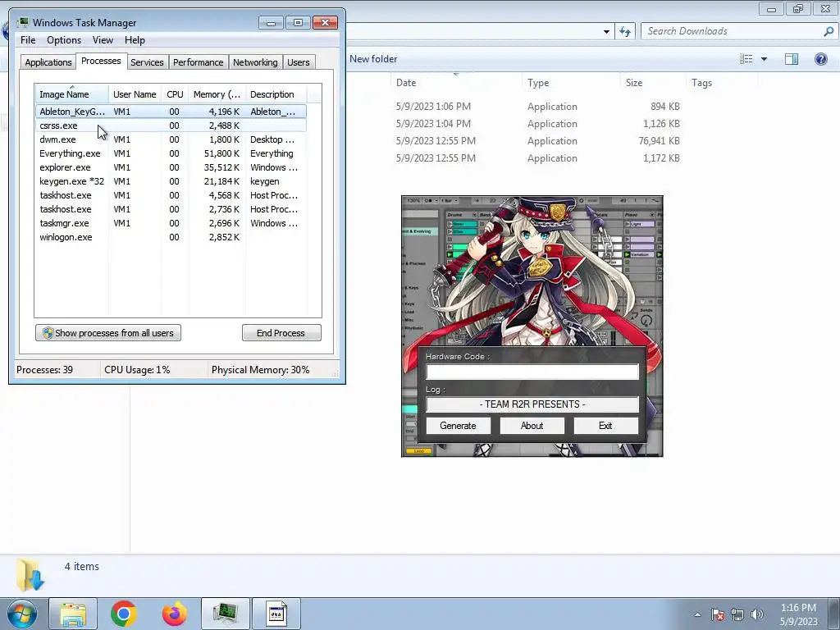Viewport: 840px width, 630px height.
Task: Switch to the Performance tab
Action: (x=199, y=62)
